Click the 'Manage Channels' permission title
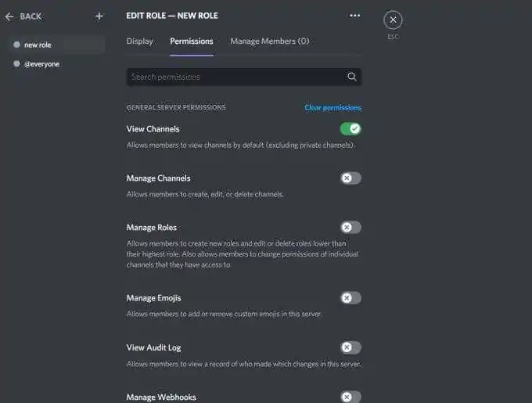Image resolution: width=532 pixels, height=403 pixels. [x=159, y=178]
